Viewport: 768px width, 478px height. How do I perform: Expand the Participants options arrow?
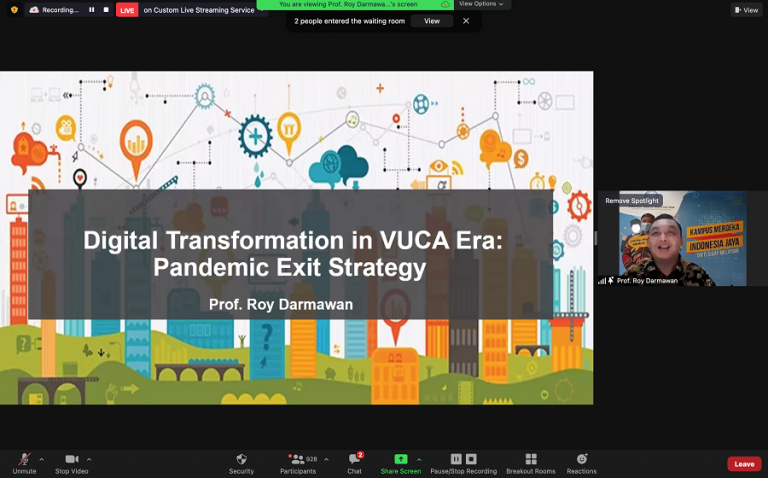(x=326, y=459)
